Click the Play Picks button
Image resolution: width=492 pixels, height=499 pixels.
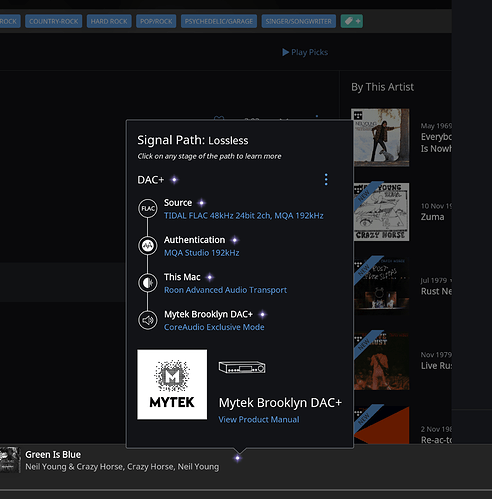coord(305,52)
